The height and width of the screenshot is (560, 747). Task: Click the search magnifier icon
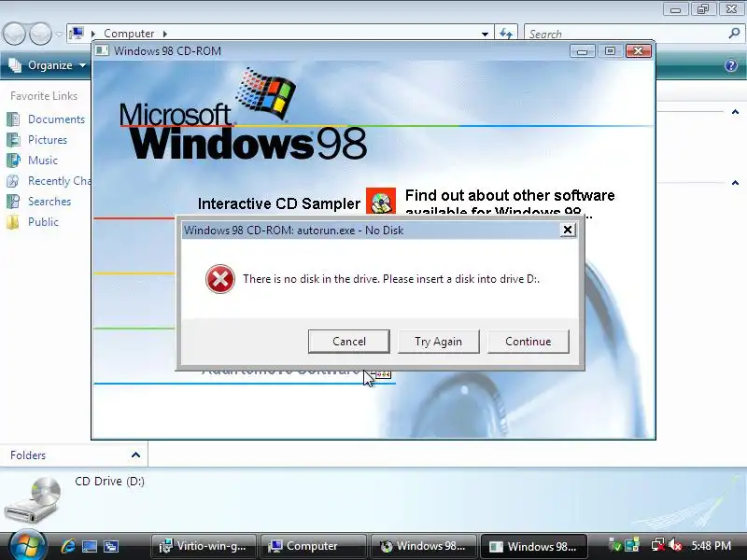click(734, 34)
